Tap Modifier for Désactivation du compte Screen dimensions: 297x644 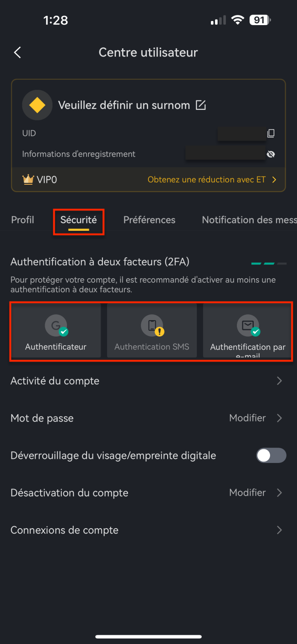(247, 493)
